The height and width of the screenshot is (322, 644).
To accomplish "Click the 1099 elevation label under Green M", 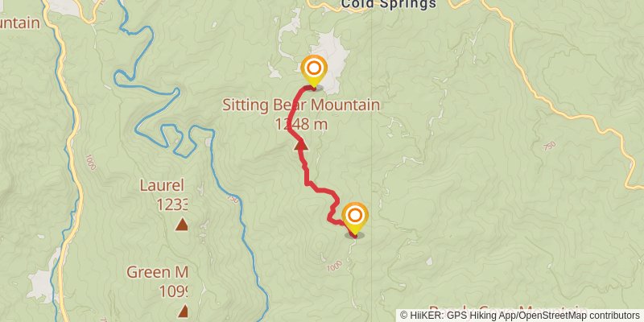I will 173,291.
